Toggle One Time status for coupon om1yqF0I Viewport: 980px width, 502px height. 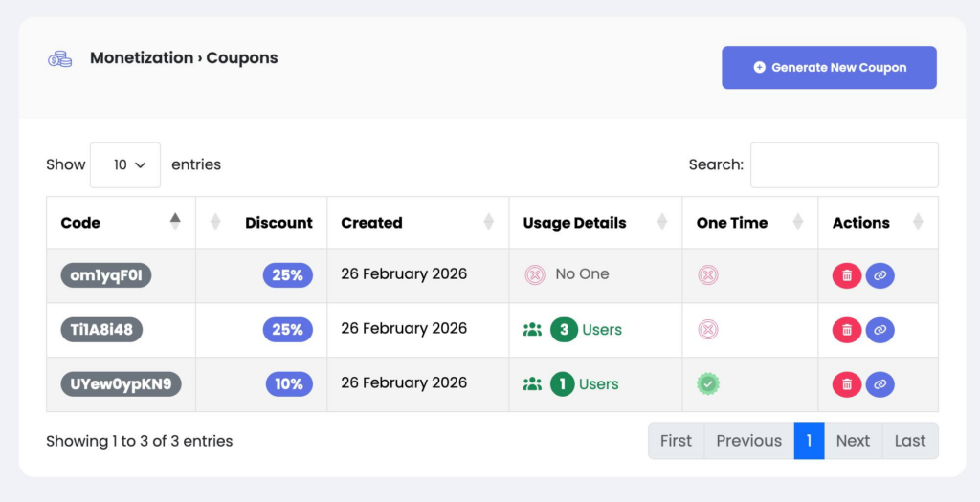click(x=708, y=275)
